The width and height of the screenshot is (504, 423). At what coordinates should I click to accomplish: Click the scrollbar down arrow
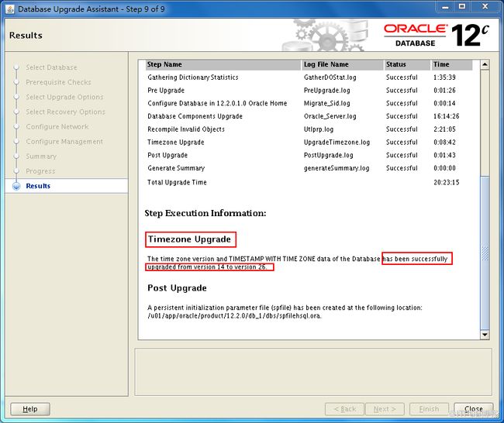point(485,335)
